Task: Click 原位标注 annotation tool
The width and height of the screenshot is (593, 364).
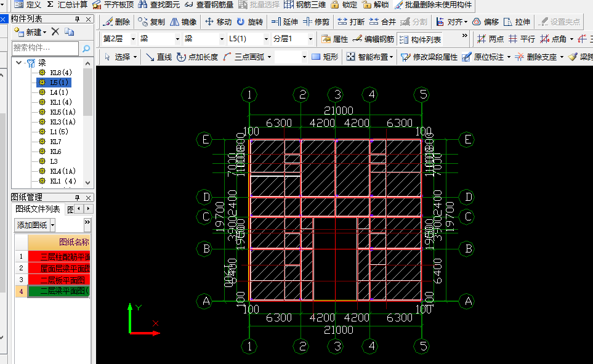Action: pos(483,57)
